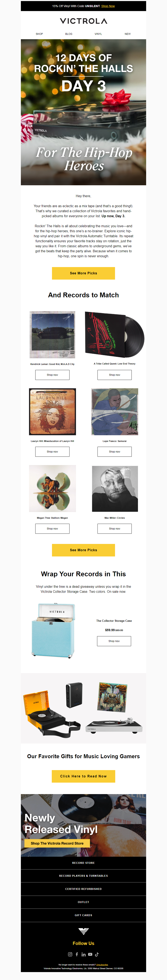Click Lauryn Hill Miseducation album cover
Screen dimensions: 167x980
click(x=52, y=412)
